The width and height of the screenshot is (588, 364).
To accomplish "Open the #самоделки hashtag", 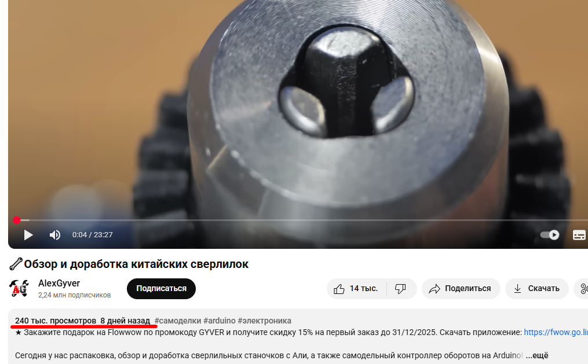I will (178, 321).
